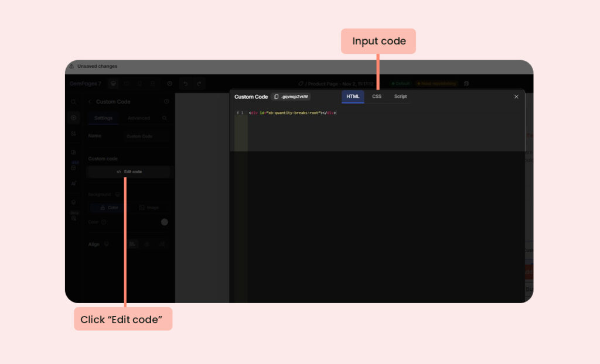Click the Edit code button

(129, 171)
